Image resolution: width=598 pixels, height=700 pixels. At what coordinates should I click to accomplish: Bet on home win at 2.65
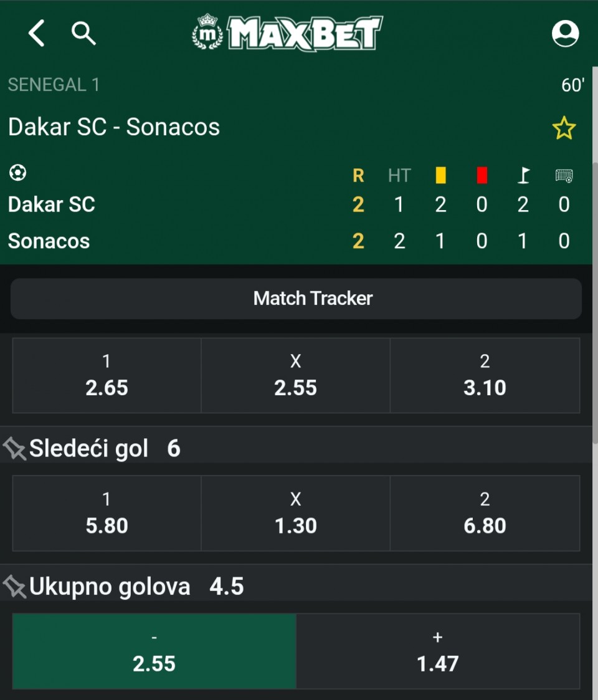pyautogui.click(x=107, y=376)
